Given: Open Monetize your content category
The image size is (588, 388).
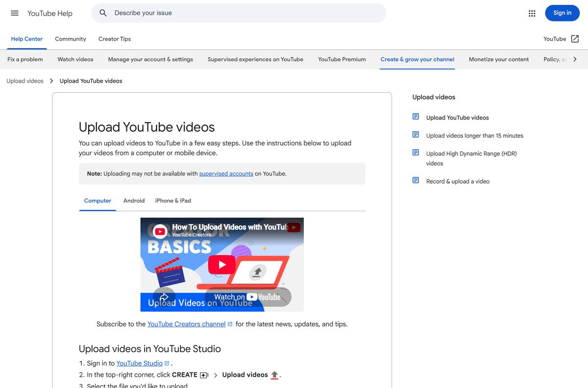Looking at the screenshot, I should click(x=499, y=59).
